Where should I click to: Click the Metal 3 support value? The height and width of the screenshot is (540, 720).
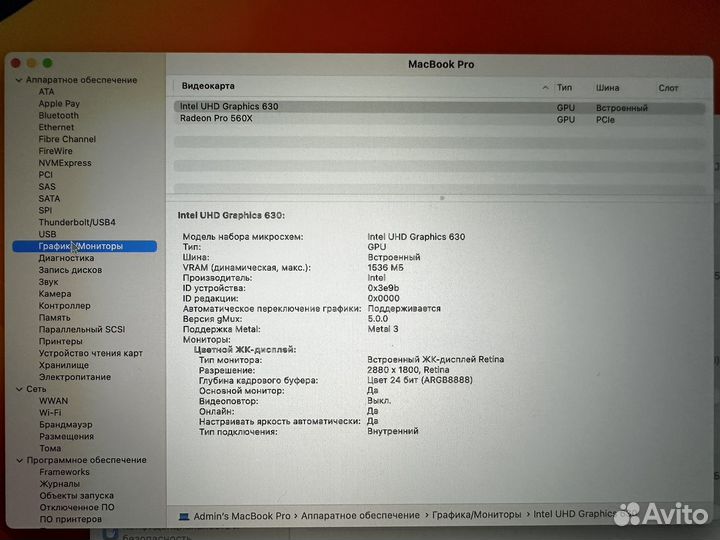click(382, 329)
